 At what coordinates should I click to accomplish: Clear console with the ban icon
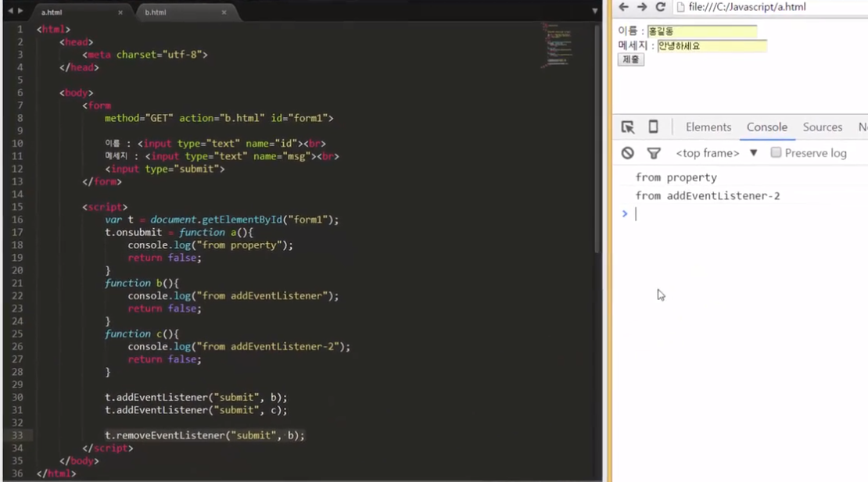tap(627, 153)
